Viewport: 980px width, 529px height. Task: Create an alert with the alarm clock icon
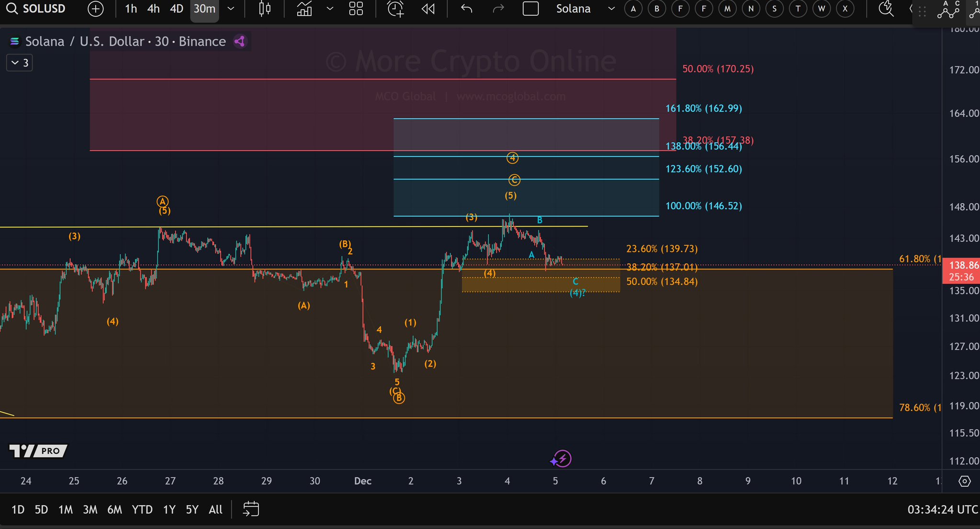click(x=395, y=9)
